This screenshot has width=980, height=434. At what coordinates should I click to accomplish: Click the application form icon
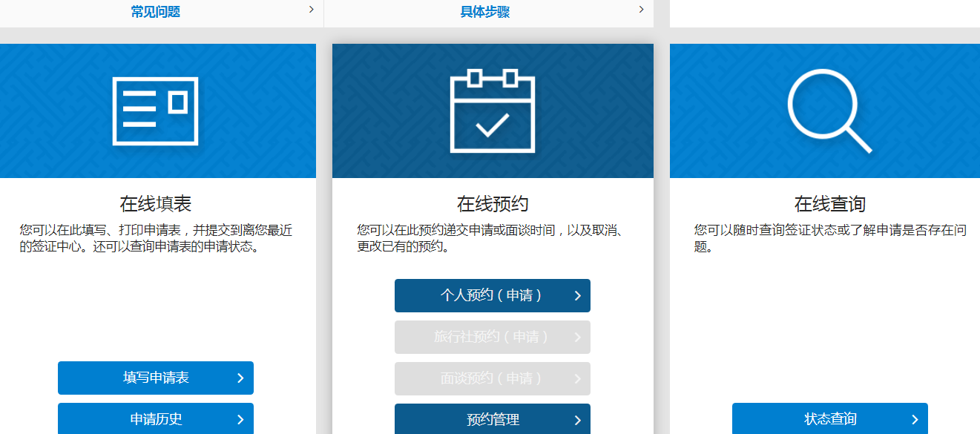point(156,111)
